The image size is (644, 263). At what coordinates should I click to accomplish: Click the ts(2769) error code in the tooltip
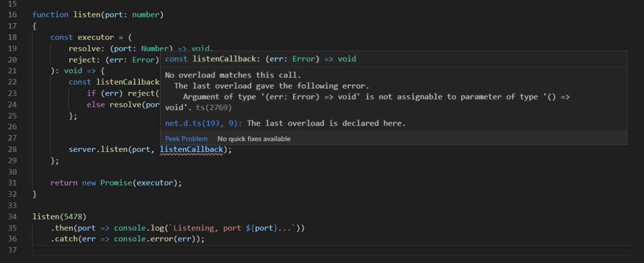coord(214,108)
